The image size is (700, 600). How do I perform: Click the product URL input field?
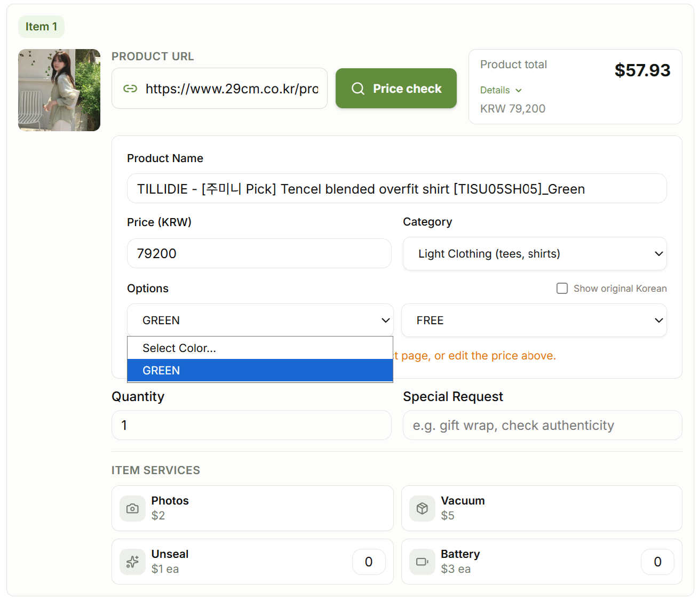[219, 89]
